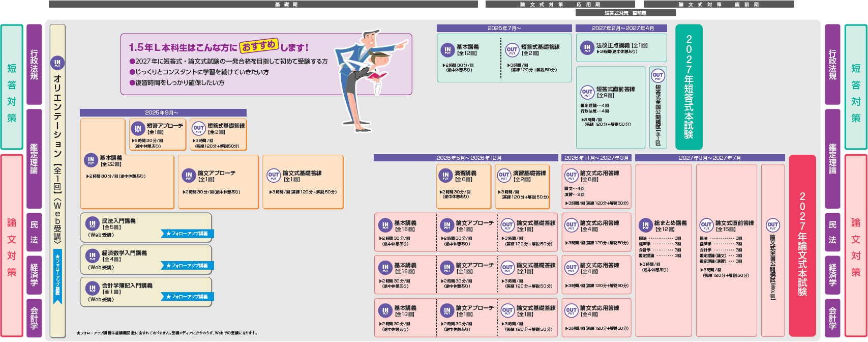This screenshot has width=868, height=342.
Task: Click the IN icon next to 会計学簿記入門講義
Action: (93, 289)
